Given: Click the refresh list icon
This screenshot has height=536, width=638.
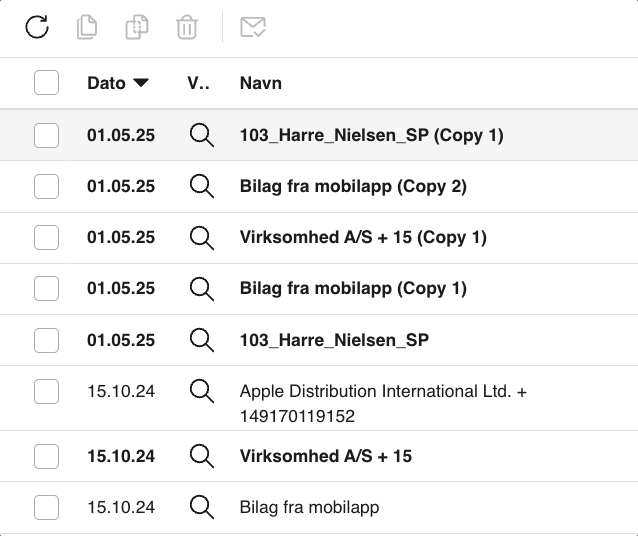Looking at the screenshot, I should tap(37, 27).
